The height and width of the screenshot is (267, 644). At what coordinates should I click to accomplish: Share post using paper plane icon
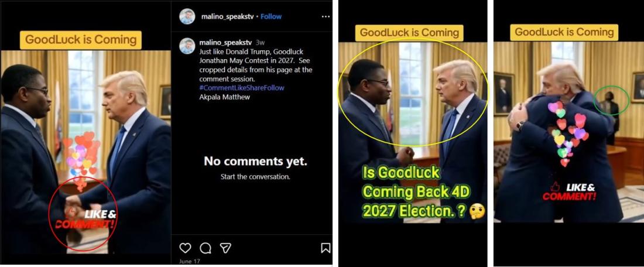(225, 248)
